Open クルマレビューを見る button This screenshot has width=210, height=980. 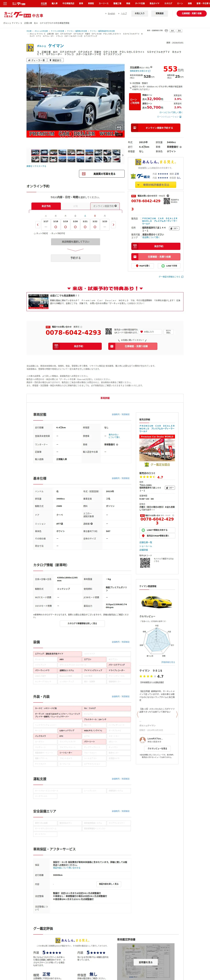pos(157,748)
